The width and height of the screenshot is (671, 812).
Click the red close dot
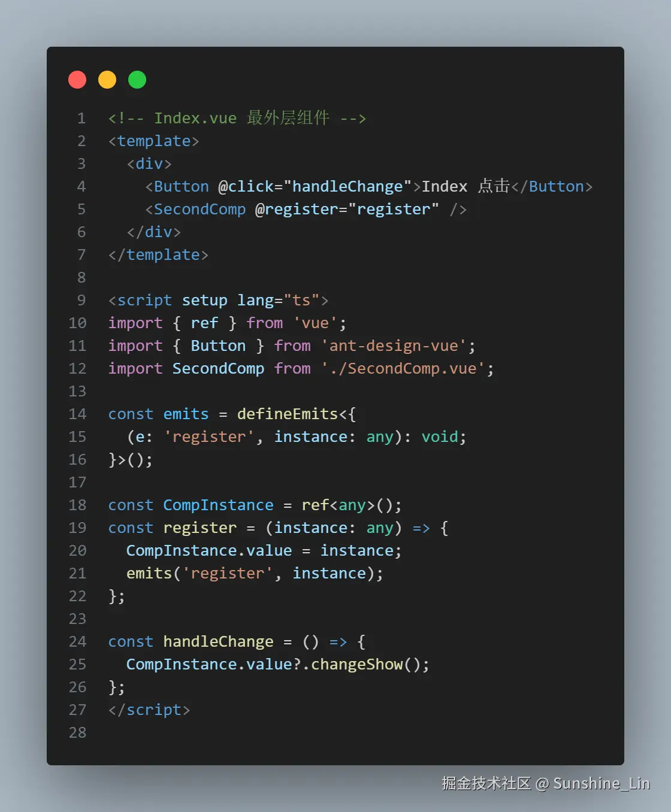coord(77,80)
